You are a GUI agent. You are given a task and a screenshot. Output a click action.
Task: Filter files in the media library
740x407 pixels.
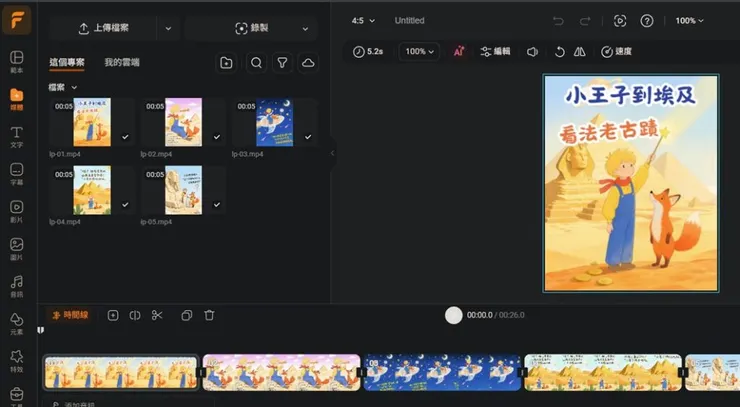282,63
